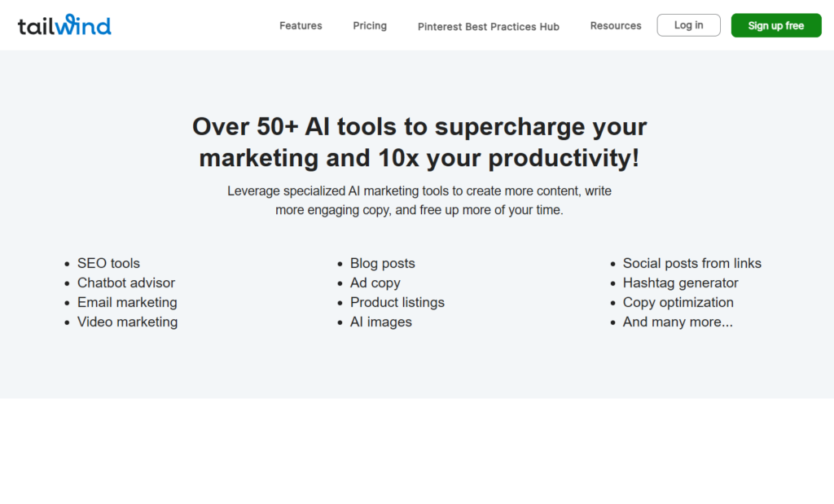The height and width of the screenshot is (504, 834).
Task: Click the Sign up free button
Action: coord(776,25)
